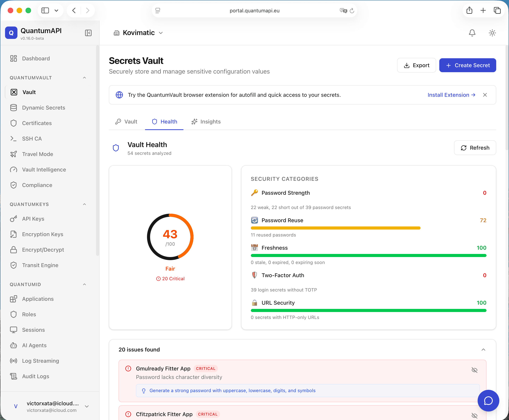Image resolution: width=509 pixels, height=420 pixels.
Task: Open the Audit Logs section
Action: 35,376
